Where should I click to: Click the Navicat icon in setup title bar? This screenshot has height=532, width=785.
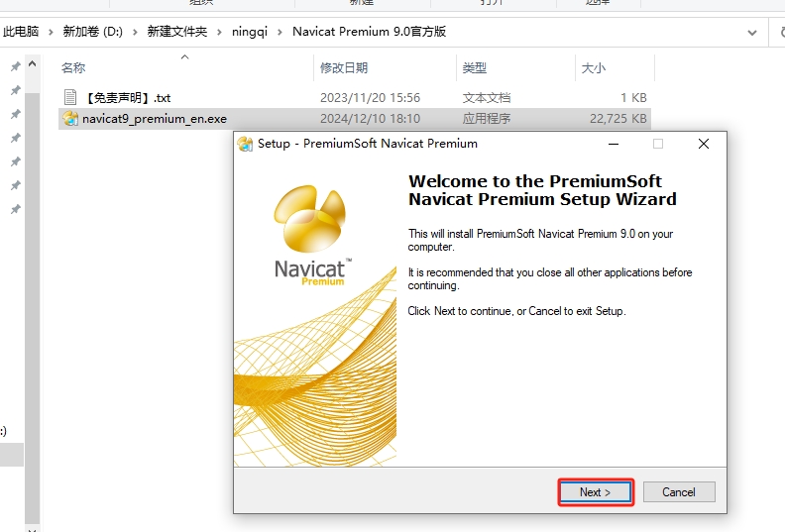pyautogui.click(x=245, y=144)
